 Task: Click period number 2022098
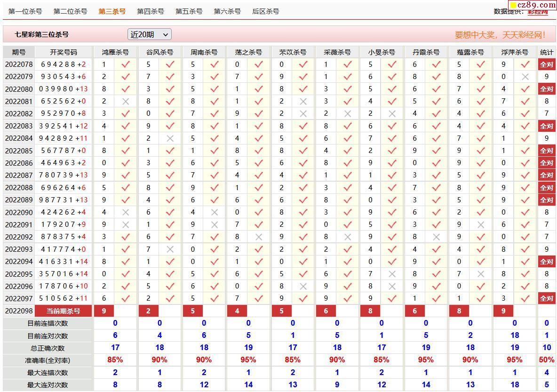[x=19, y=311]
